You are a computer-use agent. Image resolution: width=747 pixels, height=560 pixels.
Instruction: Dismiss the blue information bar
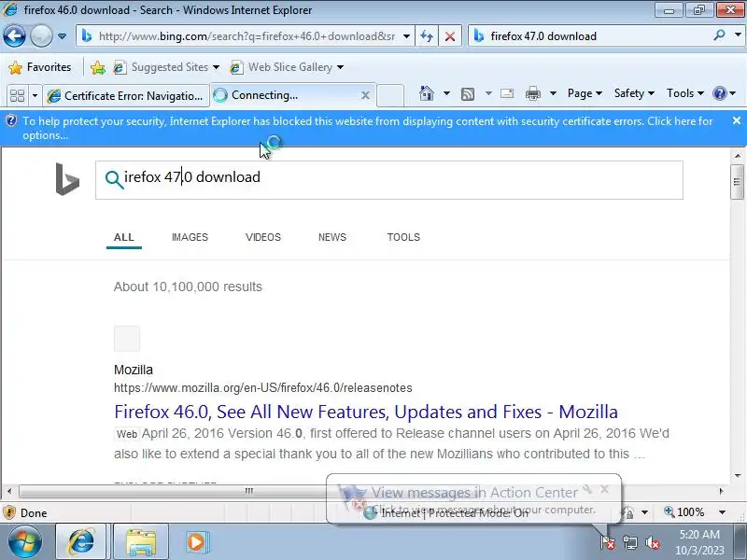(737, 120)
